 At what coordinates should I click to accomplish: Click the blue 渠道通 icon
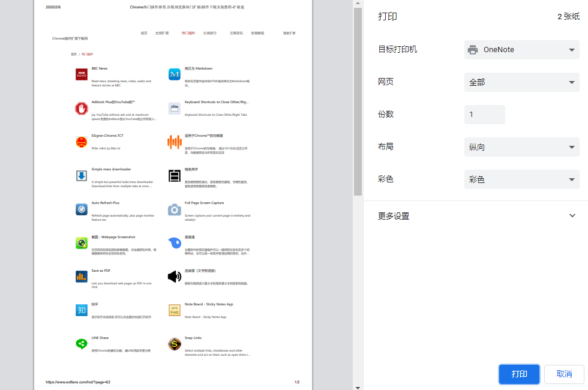point(175,243)
